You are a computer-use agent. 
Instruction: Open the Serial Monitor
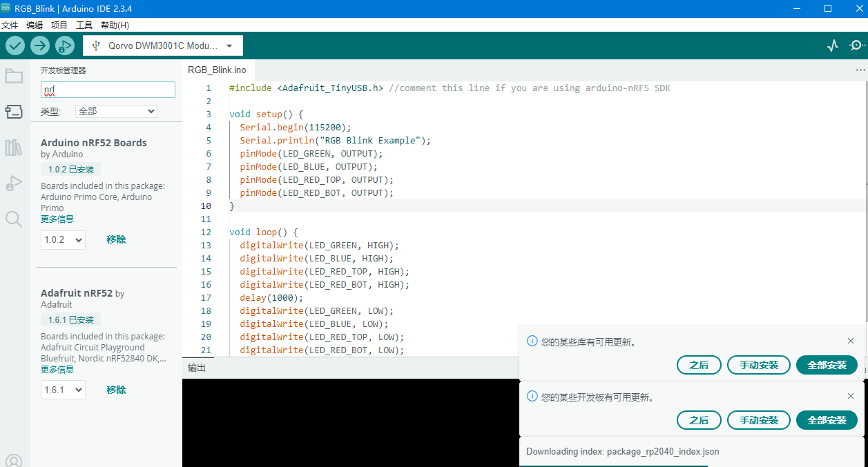click(857, 46)
